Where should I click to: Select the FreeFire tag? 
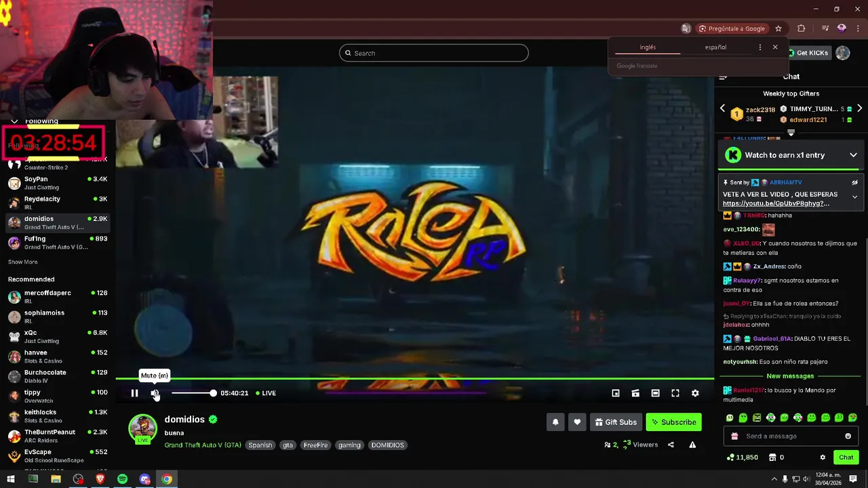[315, 445]
